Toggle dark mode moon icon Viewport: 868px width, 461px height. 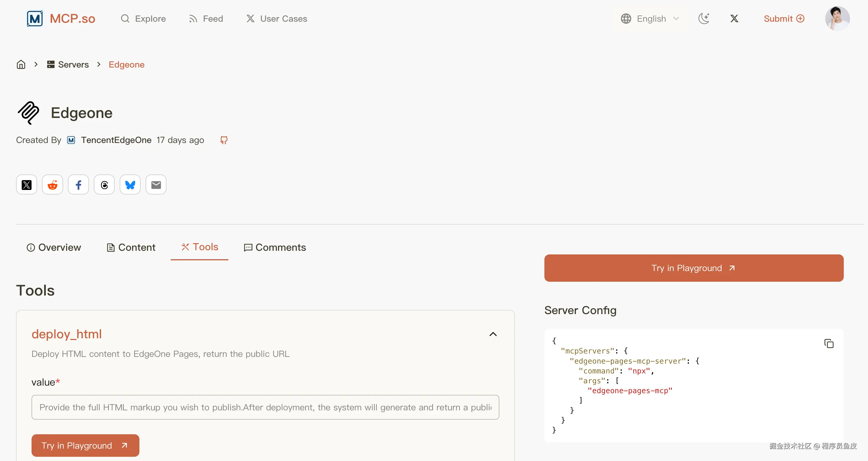[704, 19]
